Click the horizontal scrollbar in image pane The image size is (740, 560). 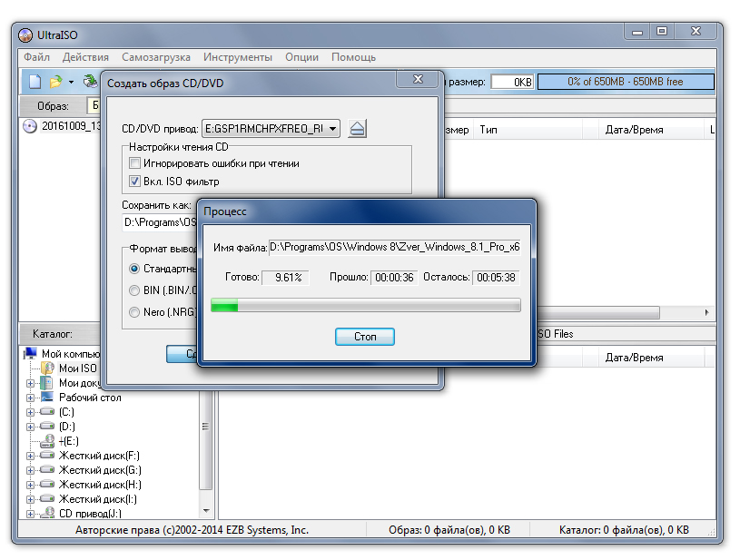[598, 312]
